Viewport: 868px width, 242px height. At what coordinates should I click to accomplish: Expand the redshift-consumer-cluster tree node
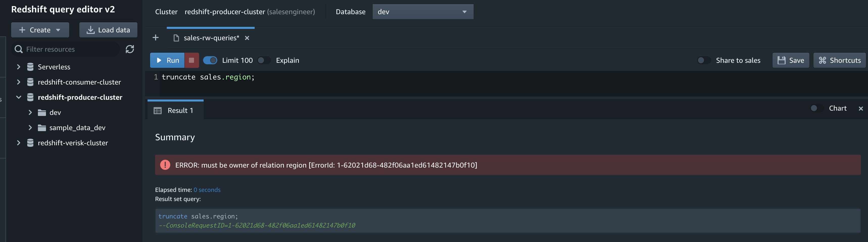pos(18,82)
